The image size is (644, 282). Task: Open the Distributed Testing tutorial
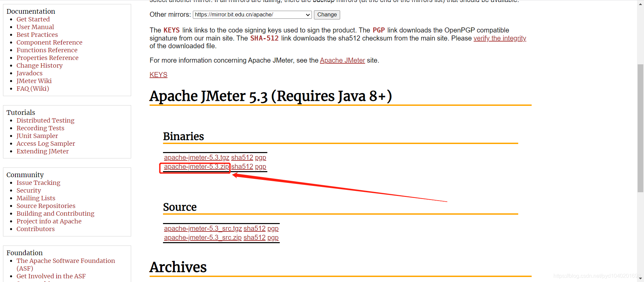coord(46,121)
